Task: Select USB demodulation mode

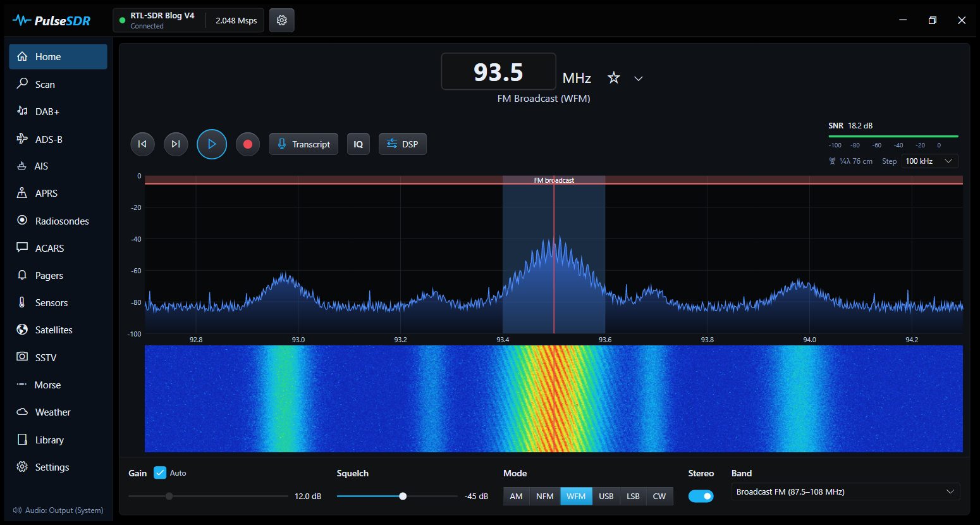Action: point(606,496)
